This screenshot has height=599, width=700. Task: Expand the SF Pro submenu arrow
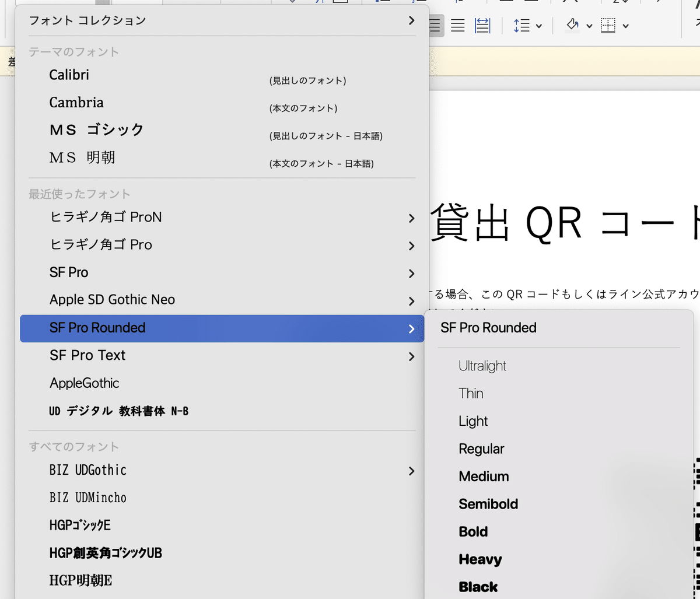[x=411, y=274]
